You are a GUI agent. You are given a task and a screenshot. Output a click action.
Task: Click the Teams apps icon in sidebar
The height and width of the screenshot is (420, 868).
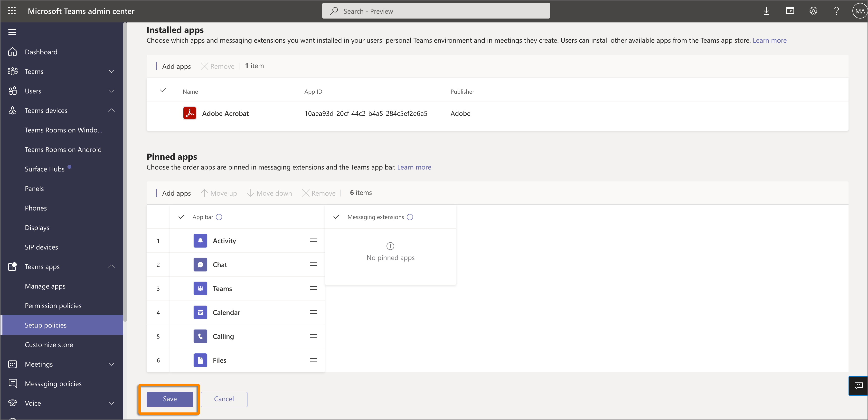click(12, 266)
